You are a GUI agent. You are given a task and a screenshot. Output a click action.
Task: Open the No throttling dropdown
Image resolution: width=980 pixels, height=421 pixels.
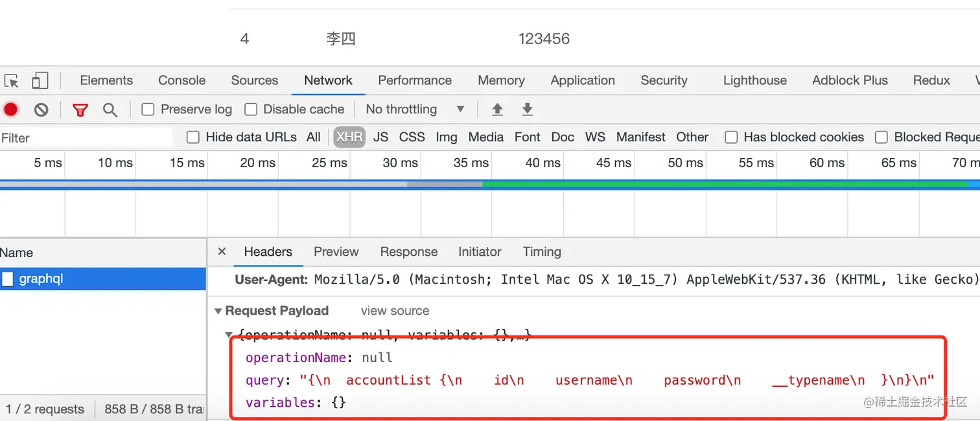pyautogui.click(x=415, y=109)
